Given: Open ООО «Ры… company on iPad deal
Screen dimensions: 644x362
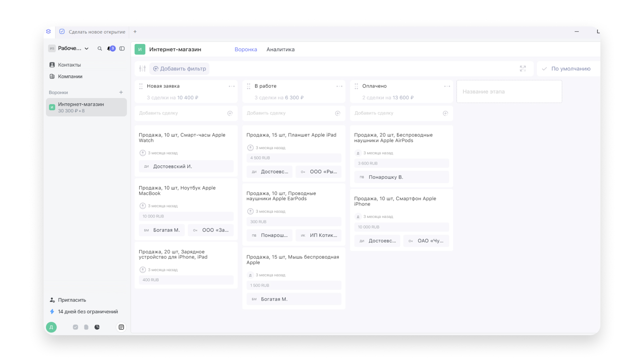Looking at the screenshot, I should point(318,172).
